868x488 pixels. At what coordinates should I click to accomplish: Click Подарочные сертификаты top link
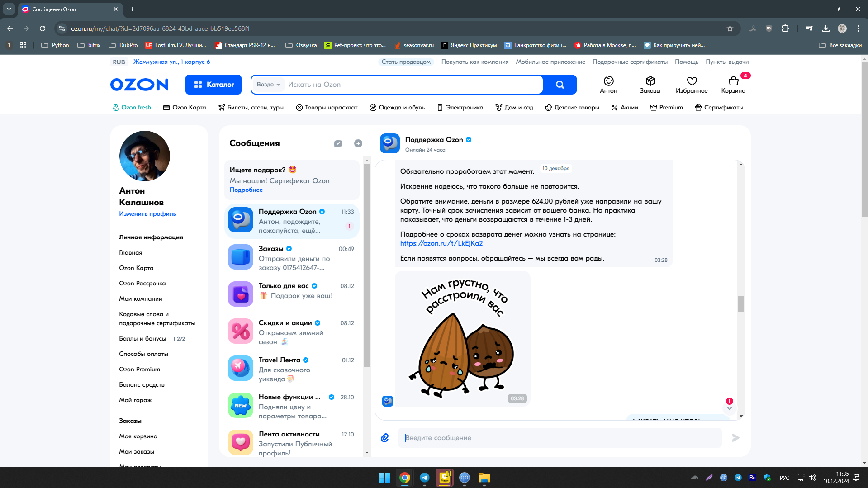point(630,62)
